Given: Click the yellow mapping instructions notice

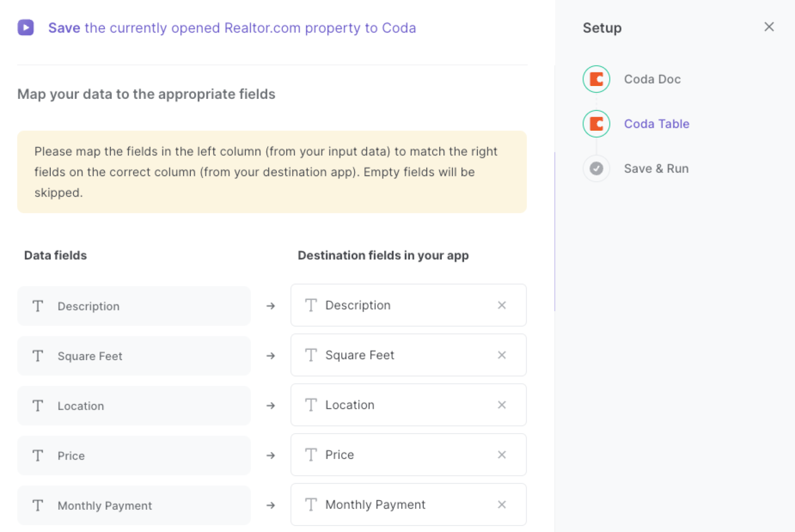Looking at the screenshot, I should pos(272,172).
